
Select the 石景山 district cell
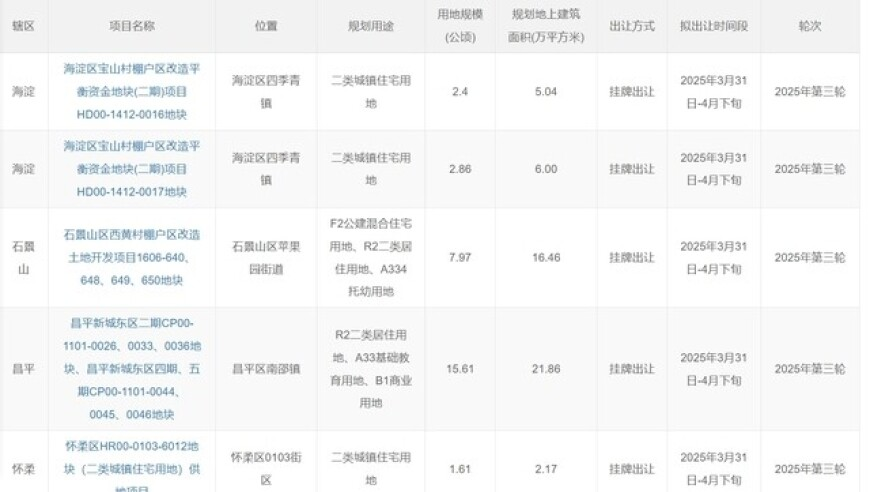(23, 257)
